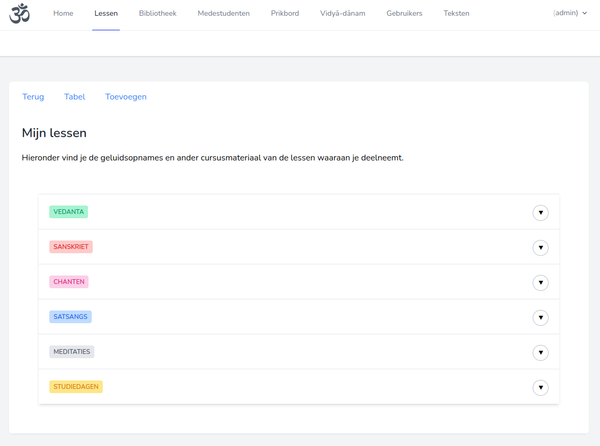Open the Gebruikers menu
Viewport: 600px width, 446px height.
coord(404,13)
